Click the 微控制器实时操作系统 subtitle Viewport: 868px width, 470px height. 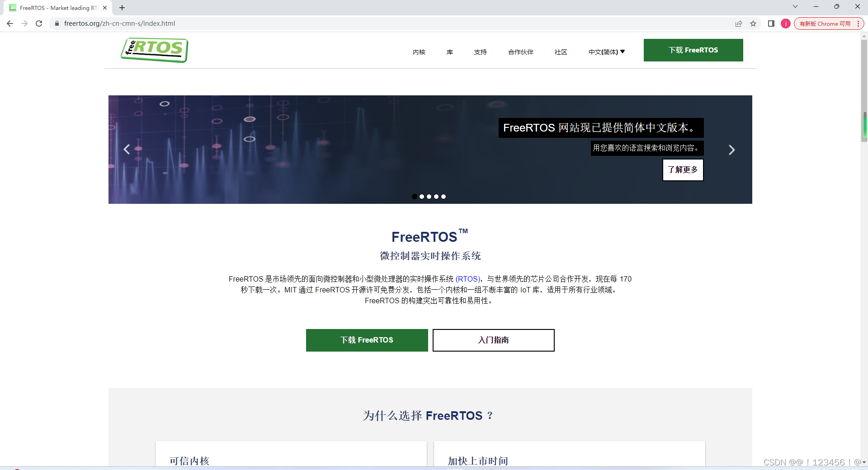430,256
